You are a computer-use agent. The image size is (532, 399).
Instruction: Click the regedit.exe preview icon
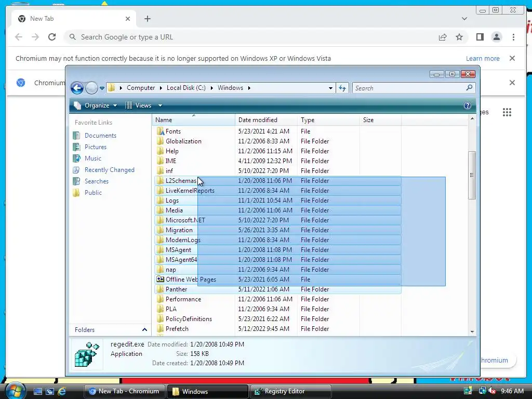(x=87, y=354)
